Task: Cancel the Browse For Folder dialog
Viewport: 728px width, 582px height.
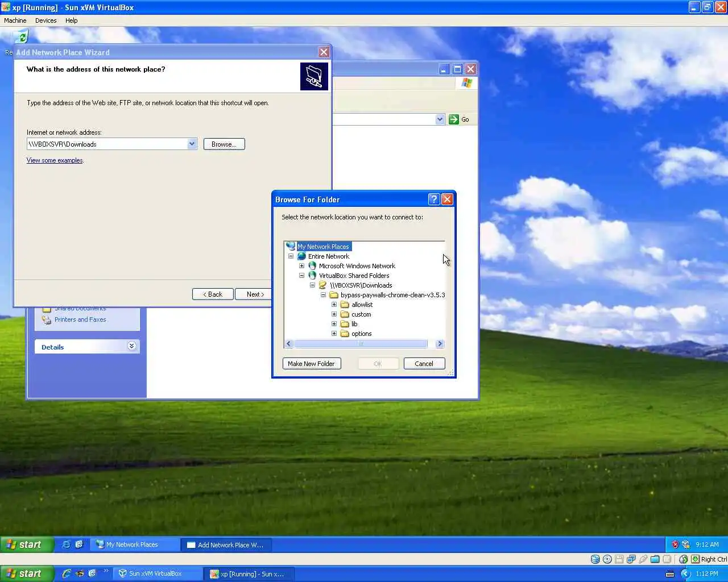Action: [x=424, y=364]
